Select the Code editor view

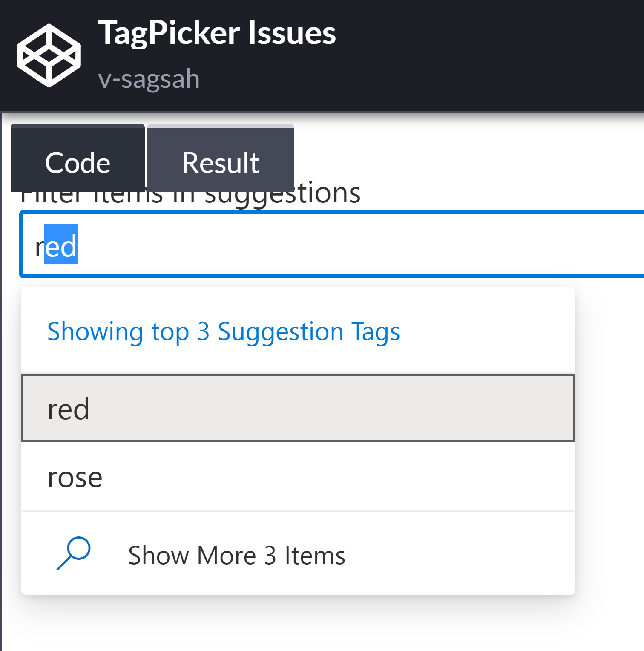(x=78, y=162)
